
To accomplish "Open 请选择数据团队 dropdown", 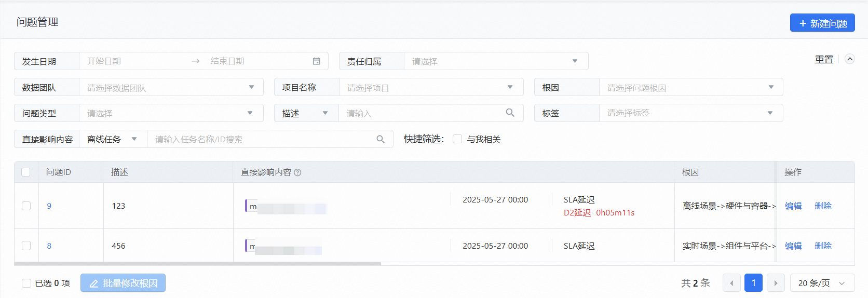I will click(171, 87).
